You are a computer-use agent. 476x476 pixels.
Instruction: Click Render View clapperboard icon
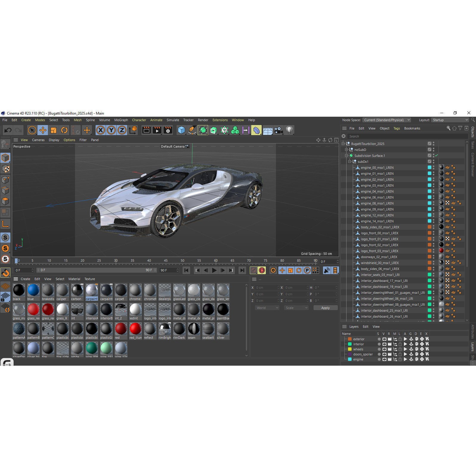[146, 130]
